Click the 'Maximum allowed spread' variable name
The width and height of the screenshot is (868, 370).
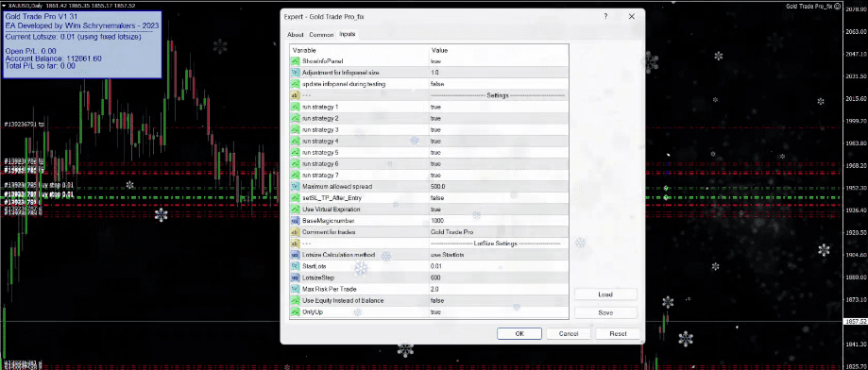pyautogui.click(x=337, y=186)
